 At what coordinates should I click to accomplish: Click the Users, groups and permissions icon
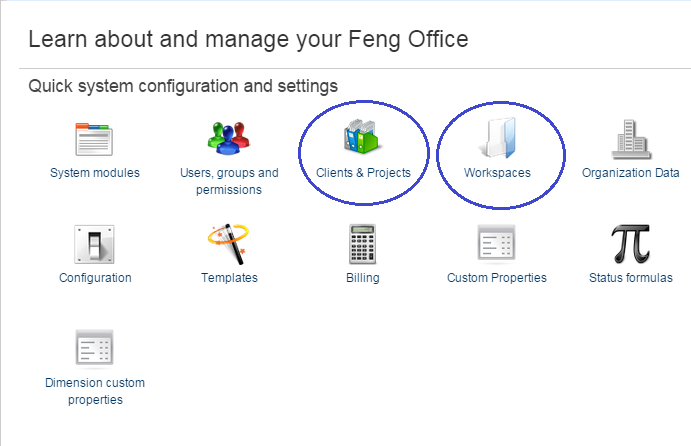[229, 138]
